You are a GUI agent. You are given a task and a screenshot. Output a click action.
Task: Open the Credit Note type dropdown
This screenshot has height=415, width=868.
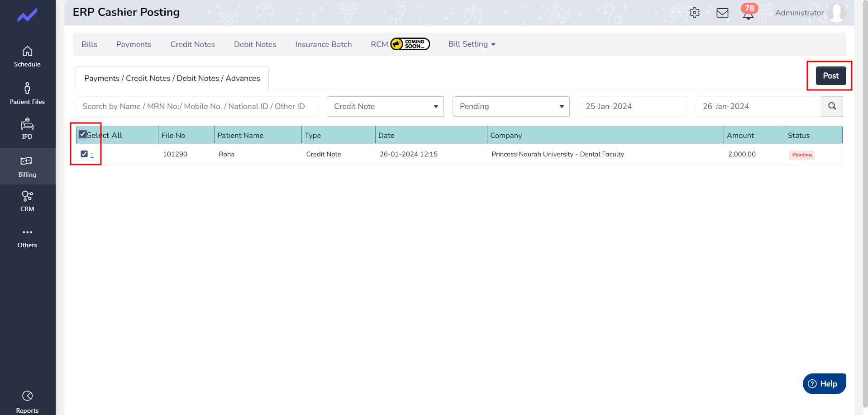click(385, 106)
